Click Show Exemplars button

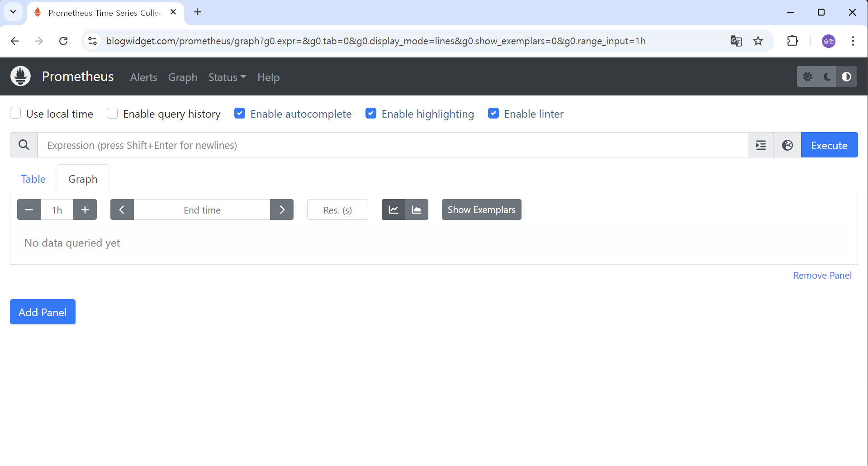coord(481,209)
